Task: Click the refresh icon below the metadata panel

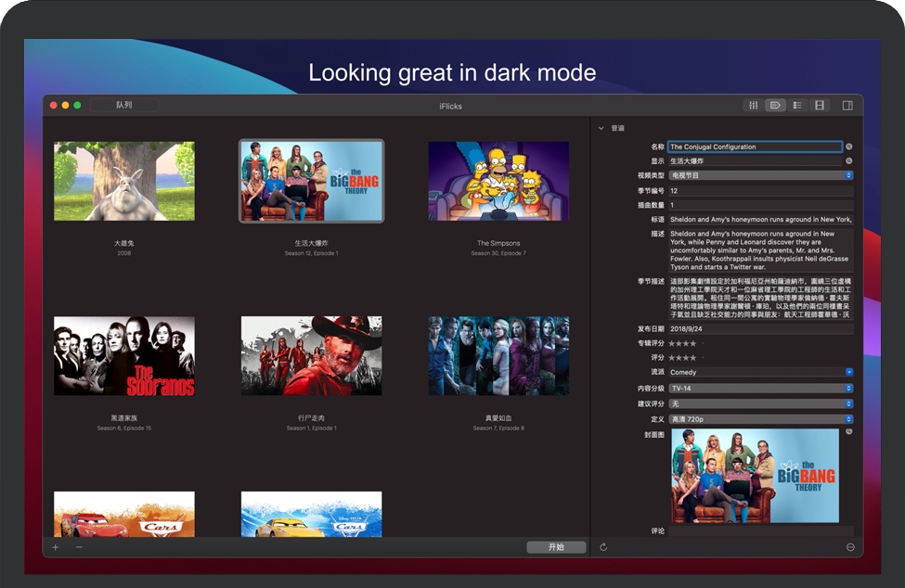Action: coord(603,547)
